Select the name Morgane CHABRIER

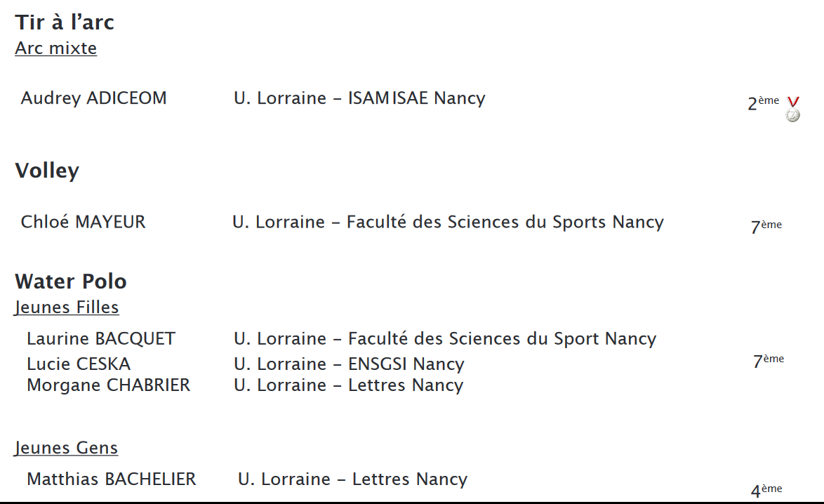(109, 385)
